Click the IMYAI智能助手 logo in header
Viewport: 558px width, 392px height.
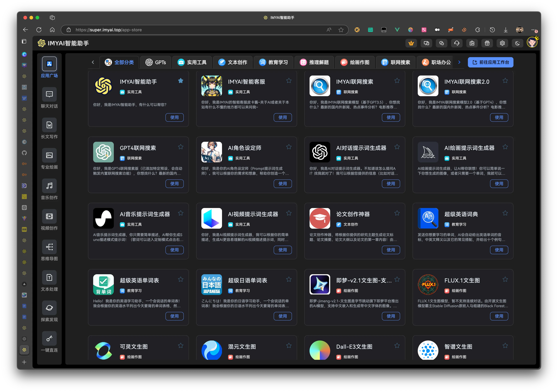click(x=63, y=43)
